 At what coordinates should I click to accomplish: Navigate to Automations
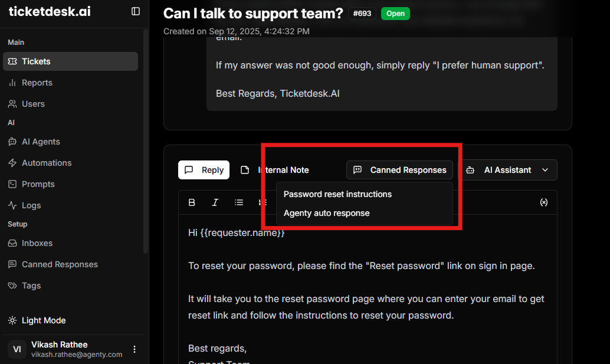coord(70,163)
